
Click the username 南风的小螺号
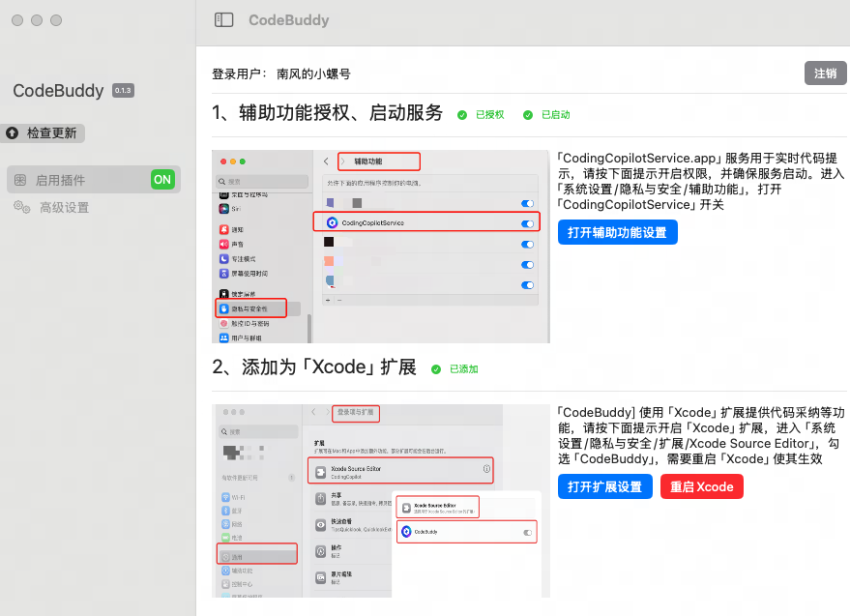click(x=313, y=73)
